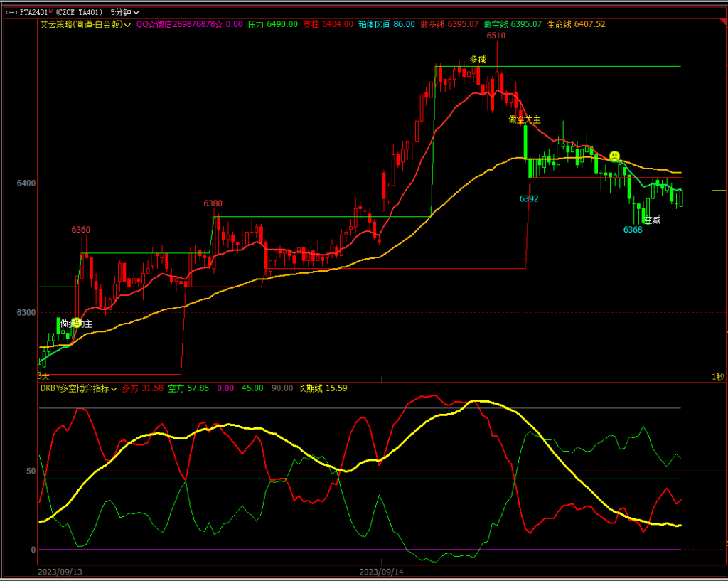Screen dimensions: 728x581
Task: Click the sad face icon on the chart
Action: click(614, 156)
